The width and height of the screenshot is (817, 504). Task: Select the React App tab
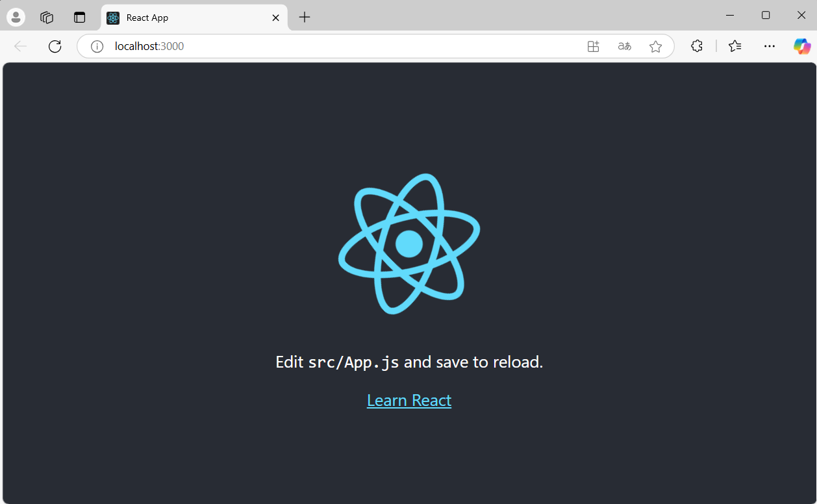(x=194, y=18)
